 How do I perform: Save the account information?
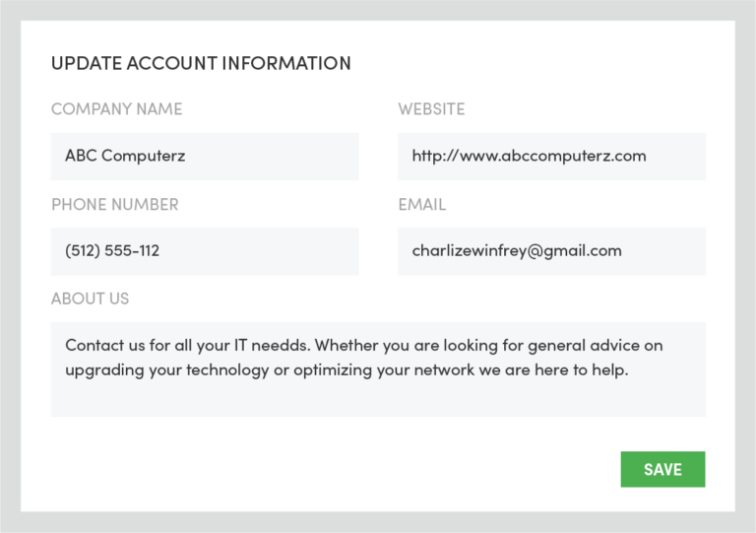point(662,469)
